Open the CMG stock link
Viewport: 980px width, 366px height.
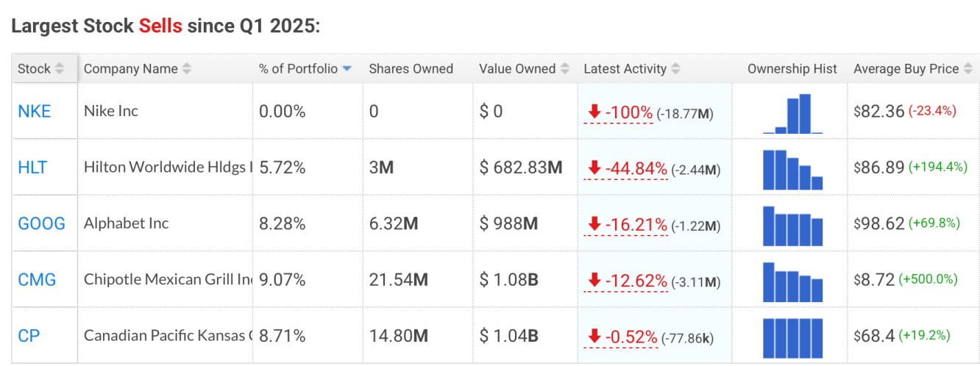click(37, 279)
